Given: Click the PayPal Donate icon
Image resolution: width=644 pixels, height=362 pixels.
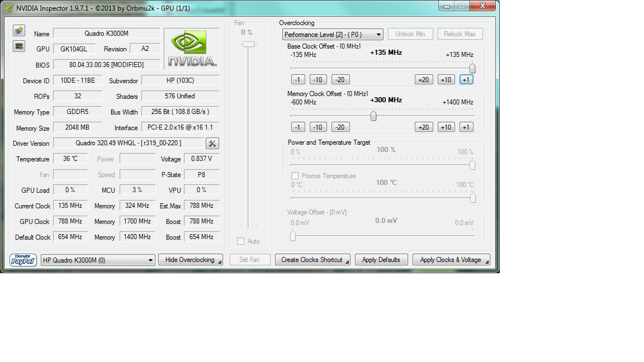Looking at the screenshot, I should 23,260.
